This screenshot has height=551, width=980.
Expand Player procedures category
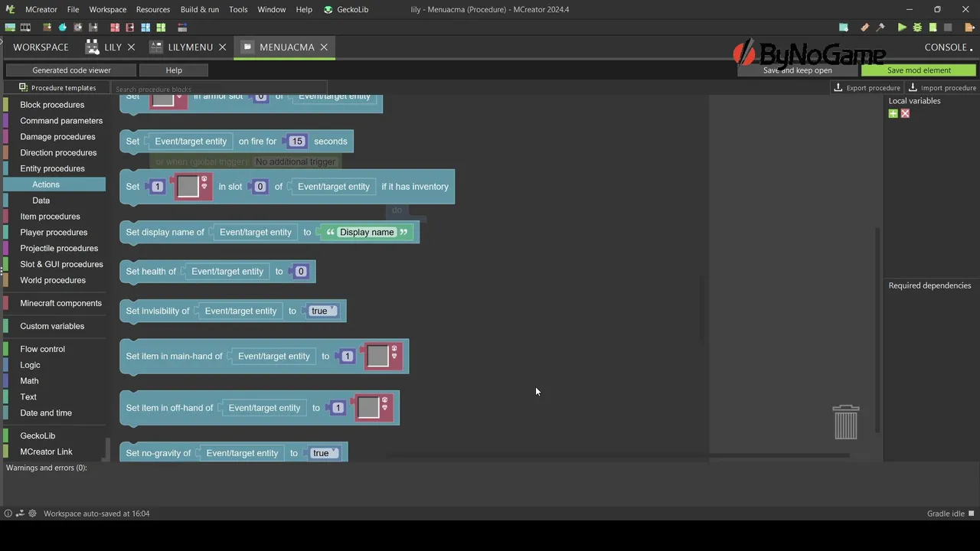tap(54, 232)
